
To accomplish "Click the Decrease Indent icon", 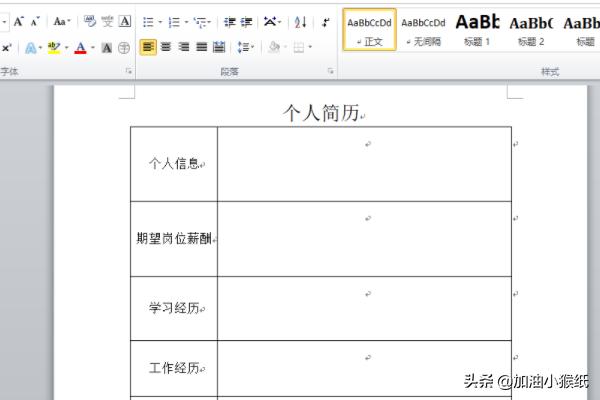I will pyautogui.click(x=230, y=21).
